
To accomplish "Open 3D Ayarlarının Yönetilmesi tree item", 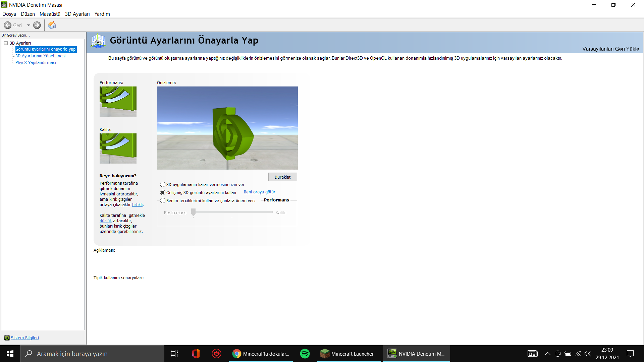I will click(x=40, y=56).
